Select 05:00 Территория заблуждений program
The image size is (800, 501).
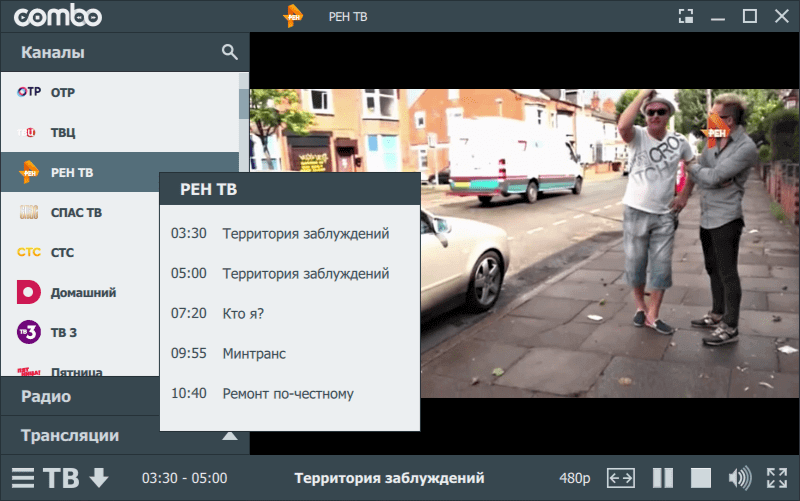(x=290, y=273)
